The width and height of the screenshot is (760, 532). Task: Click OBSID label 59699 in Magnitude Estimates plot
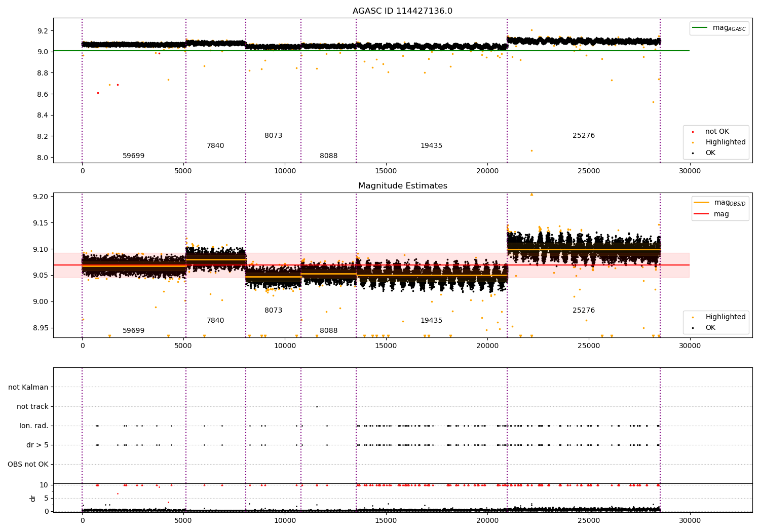[134, 331]
